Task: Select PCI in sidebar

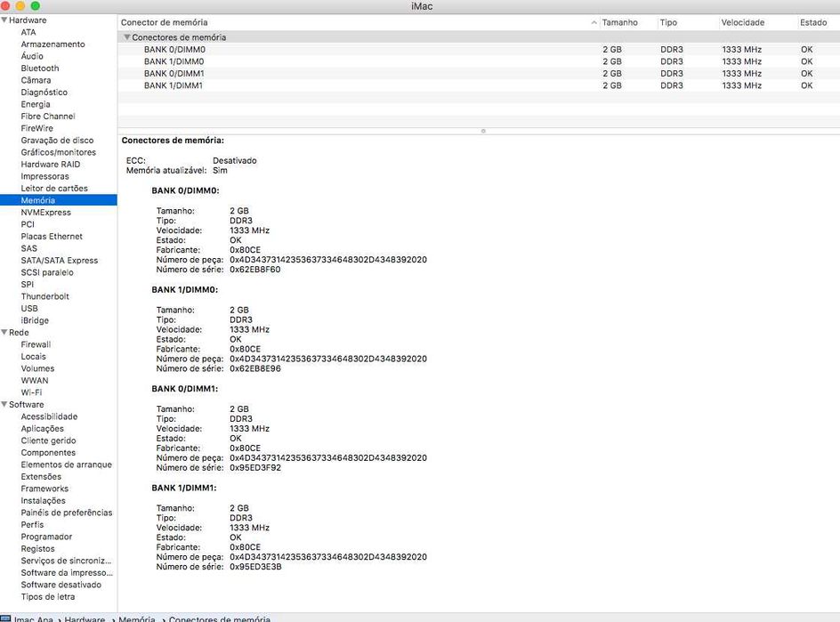Action: [x=28, y=224]
